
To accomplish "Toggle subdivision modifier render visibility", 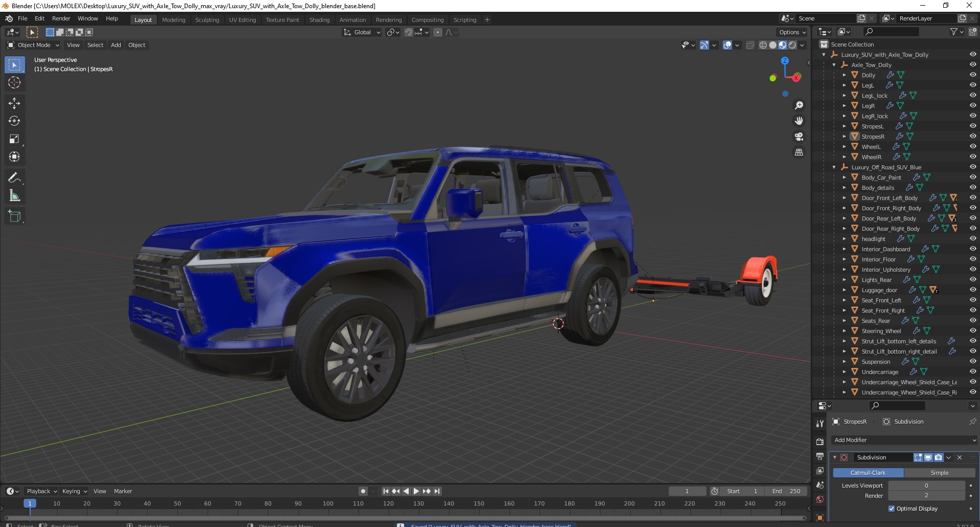I will click(938, 457).
